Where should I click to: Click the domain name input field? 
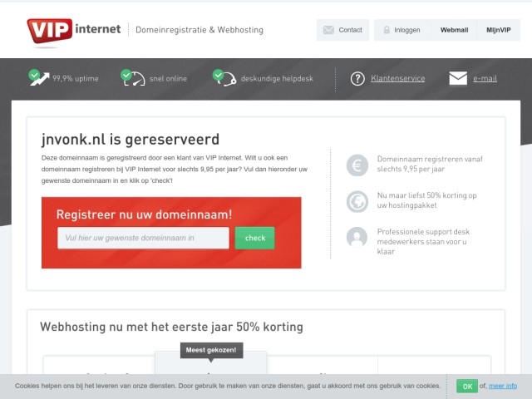pyautogui.click(x=143, y=238)
